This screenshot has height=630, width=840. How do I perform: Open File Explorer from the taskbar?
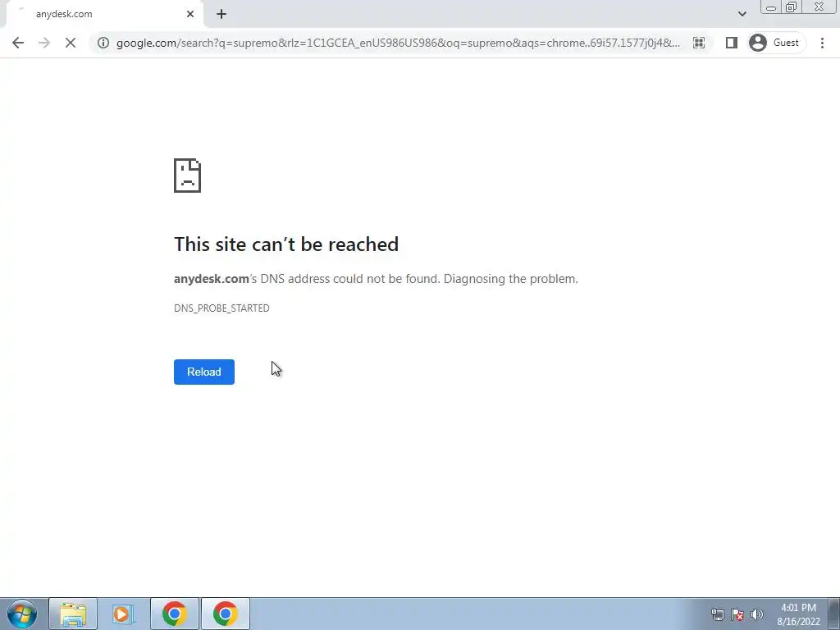(73, 614)
